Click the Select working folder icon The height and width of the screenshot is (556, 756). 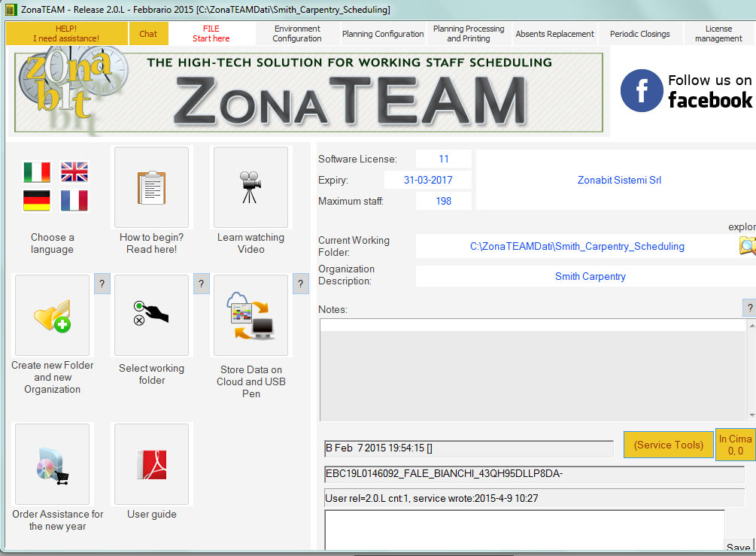(x=151, y=315)
